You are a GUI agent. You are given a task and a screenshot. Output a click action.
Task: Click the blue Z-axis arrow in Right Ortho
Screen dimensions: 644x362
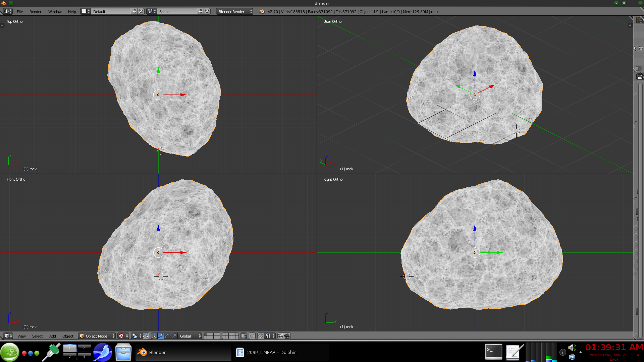[x=475, y=228]
